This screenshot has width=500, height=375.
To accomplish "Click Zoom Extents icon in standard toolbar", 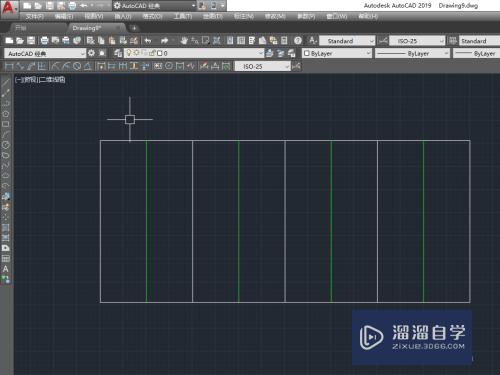I will click(x=217, y=41).
